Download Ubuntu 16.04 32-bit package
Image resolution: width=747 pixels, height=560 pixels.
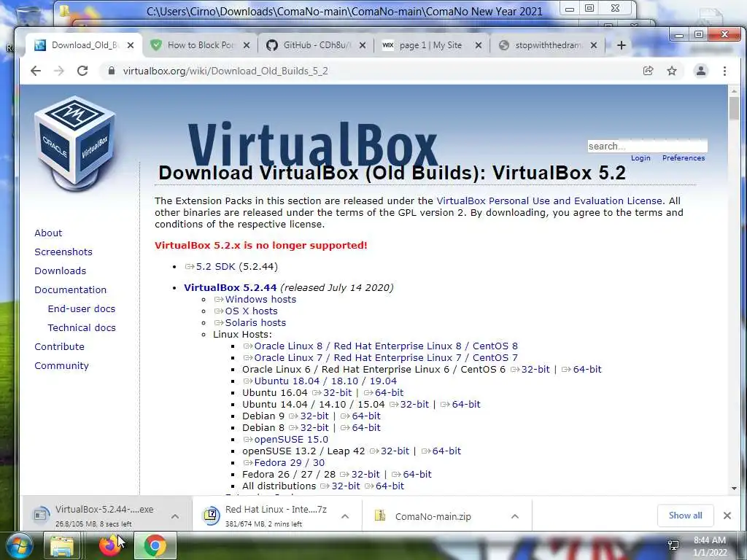coord(332,393)
